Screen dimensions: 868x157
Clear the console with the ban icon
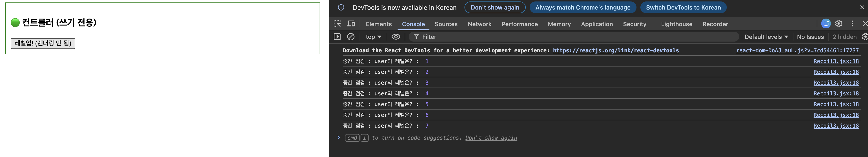(350, 37)
